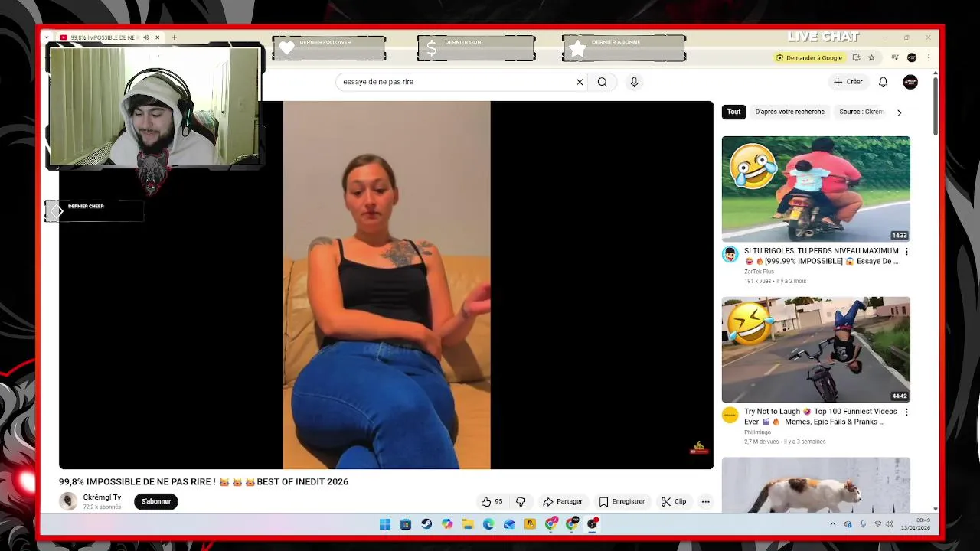Click the install app icon in address bar
The height and width of the screenshot is (551, 980).
pyautogui.click(x=856, y=57)
